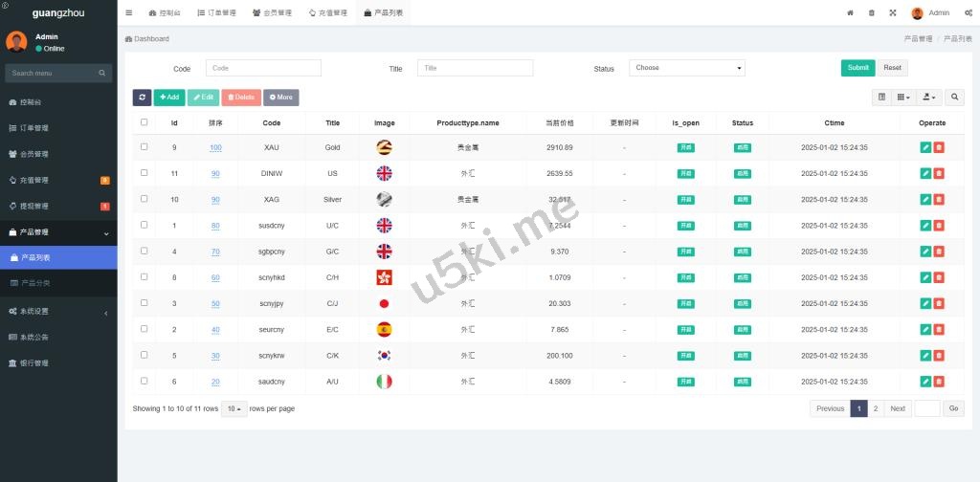
Task: Click the refresh table icon button
Action: [142, 98]
